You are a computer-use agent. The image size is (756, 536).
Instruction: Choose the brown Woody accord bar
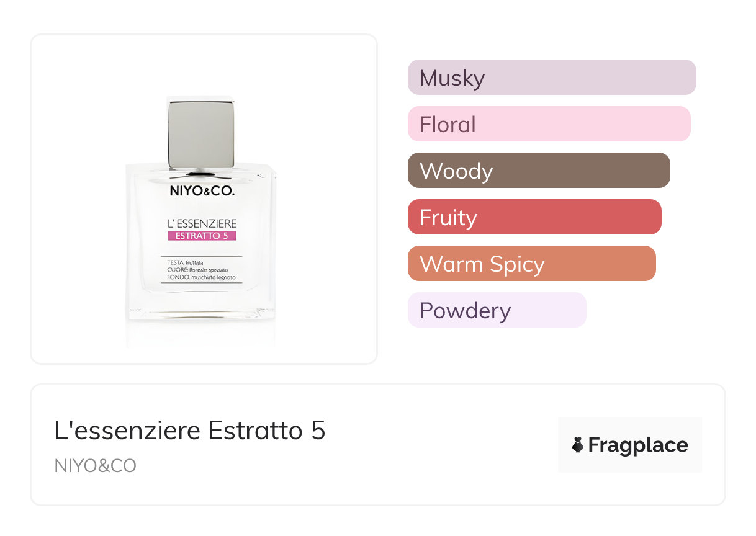538,171
